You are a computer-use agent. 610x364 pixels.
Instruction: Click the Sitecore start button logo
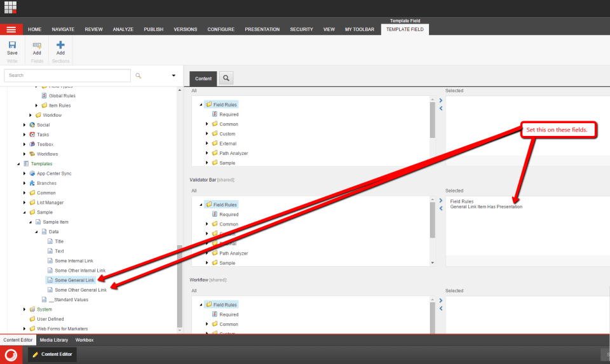[x=11, y=354]
